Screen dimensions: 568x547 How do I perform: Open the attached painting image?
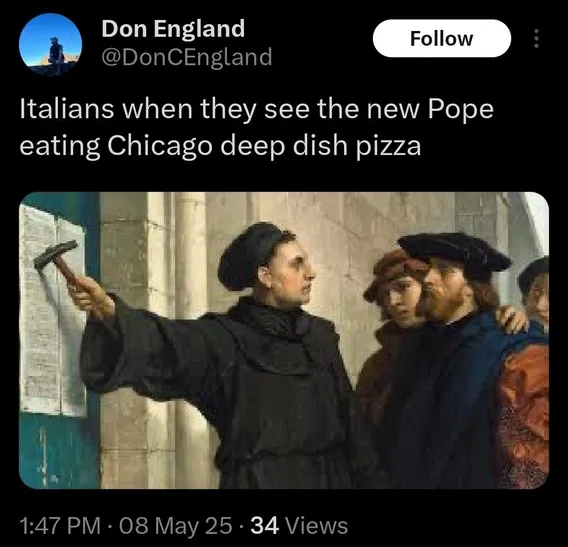284,340
